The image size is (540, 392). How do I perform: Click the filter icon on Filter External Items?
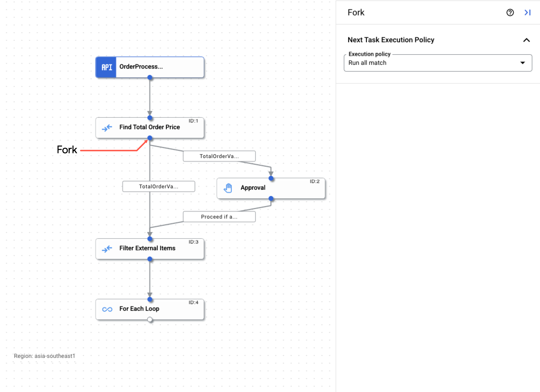[106, 248]
